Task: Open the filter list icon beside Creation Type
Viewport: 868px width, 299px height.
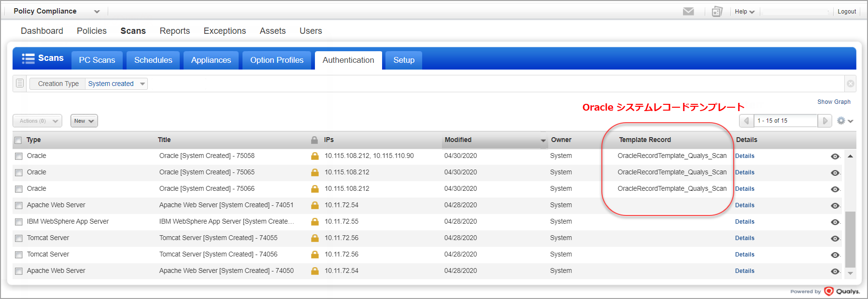Action: coord(20,84)
